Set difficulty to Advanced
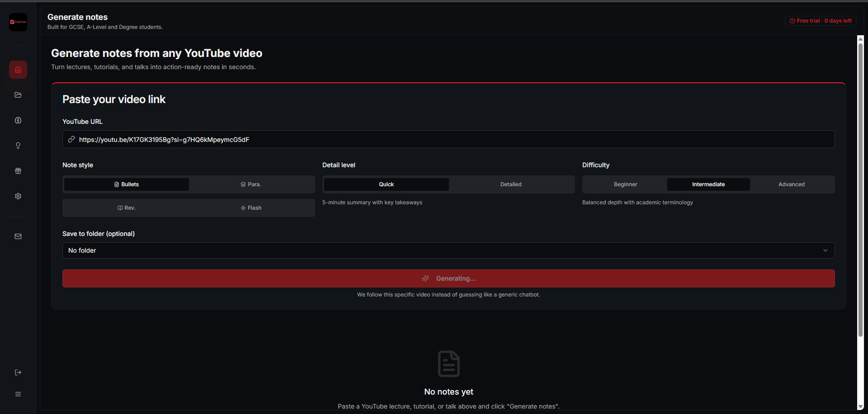 click(791, 184)
